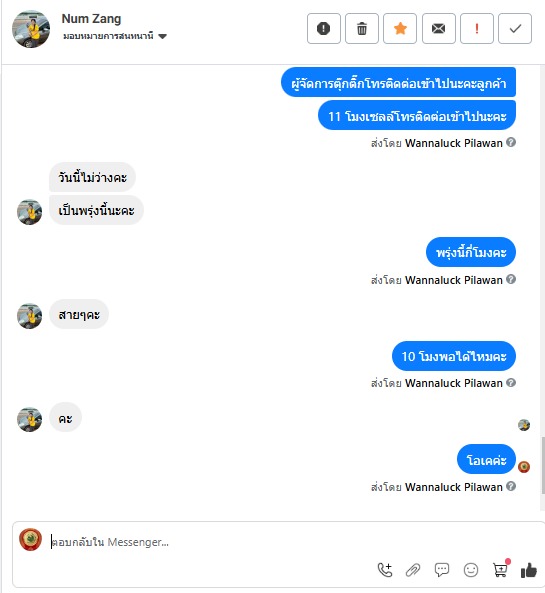Start a call with phone plus icon

(x=385, y=570)
